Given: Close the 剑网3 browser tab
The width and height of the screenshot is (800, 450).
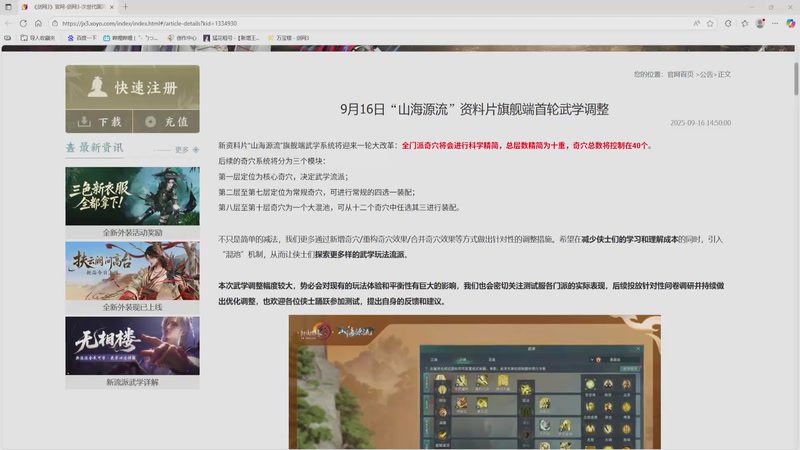Looking at the screenshot, I should (112, 7).
